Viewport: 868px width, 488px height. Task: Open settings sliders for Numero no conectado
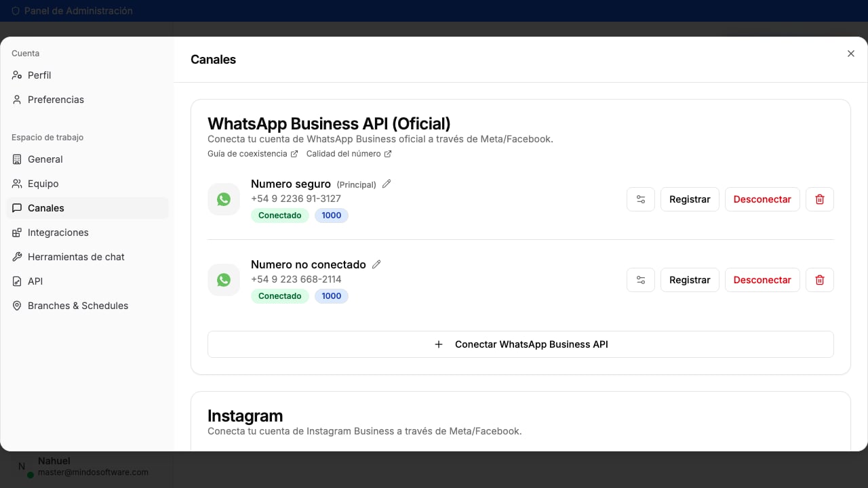(x=641, y=280)
